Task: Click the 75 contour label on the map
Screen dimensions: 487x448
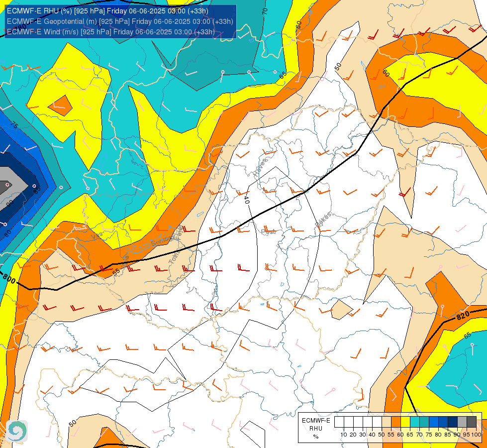Action: tap(14, 125)
